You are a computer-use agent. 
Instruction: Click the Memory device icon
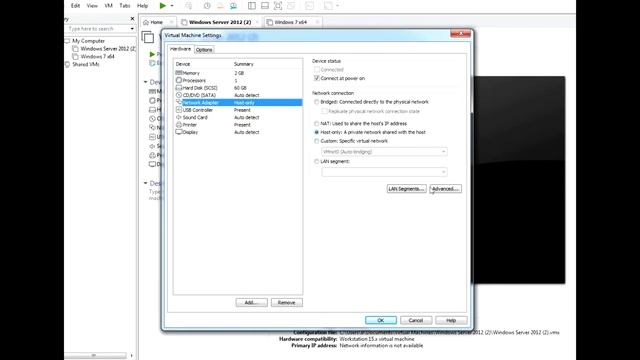tap(179, 73)
